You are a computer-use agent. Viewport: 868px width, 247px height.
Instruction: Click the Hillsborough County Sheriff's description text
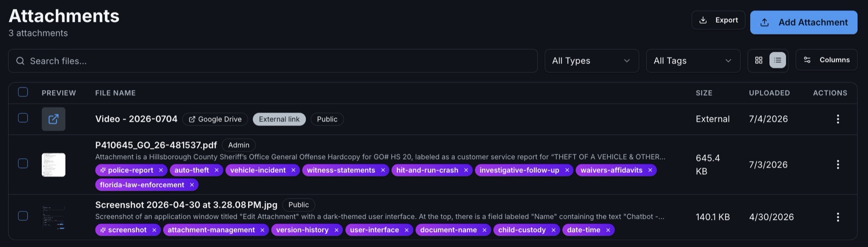tap(380, 157)
